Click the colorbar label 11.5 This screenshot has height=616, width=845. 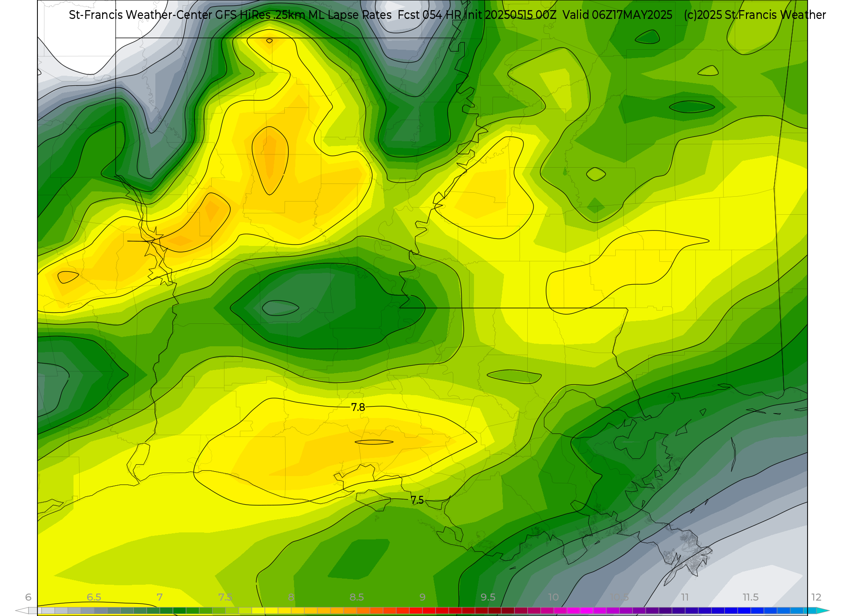click(750, 597)
